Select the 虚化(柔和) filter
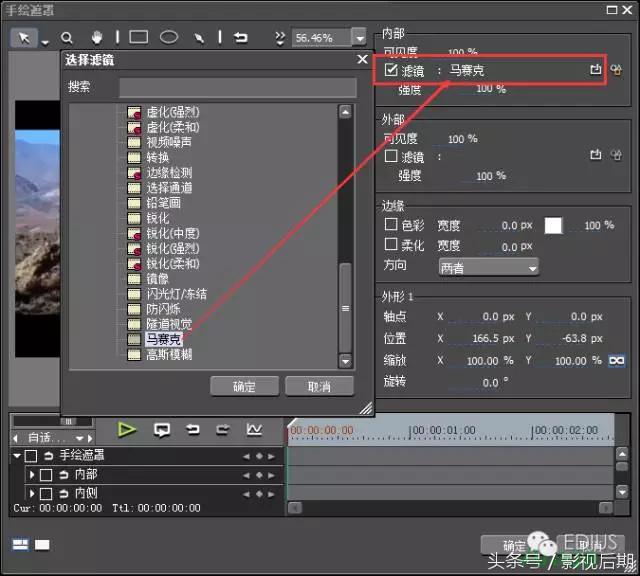This screenshot has height=576, width=640. point(173,127)
